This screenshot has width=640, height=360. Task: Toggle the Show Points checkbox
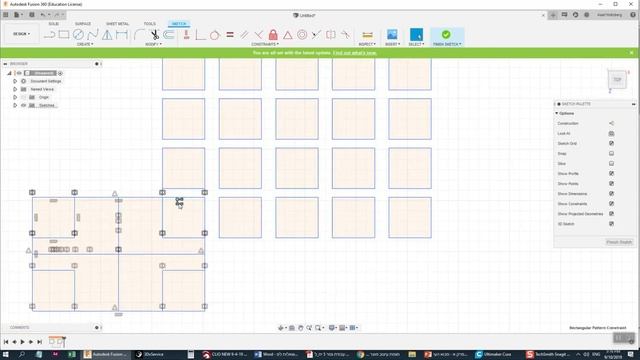611,184
